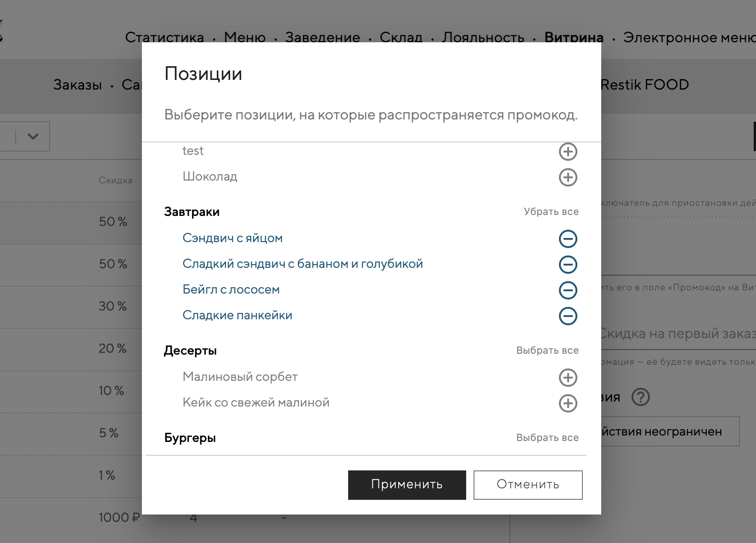Viewport: 756px width, 543px height.
Task: Add Шоколад using its plus icon
Action: coord(568,177)
